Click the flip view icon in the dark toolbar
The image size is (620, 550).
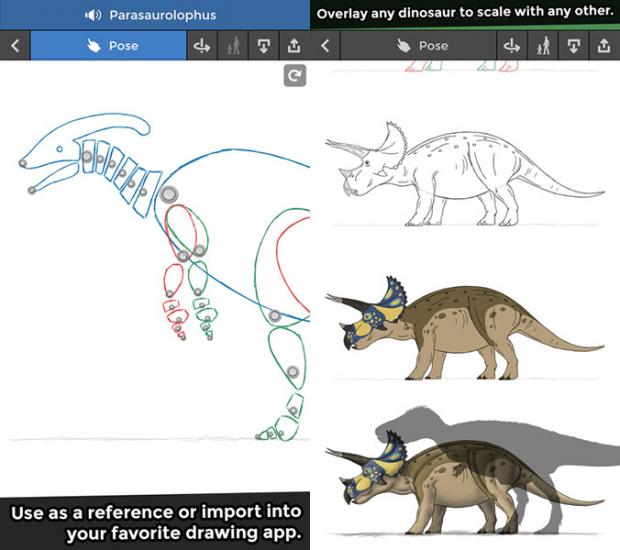point(513,46)
